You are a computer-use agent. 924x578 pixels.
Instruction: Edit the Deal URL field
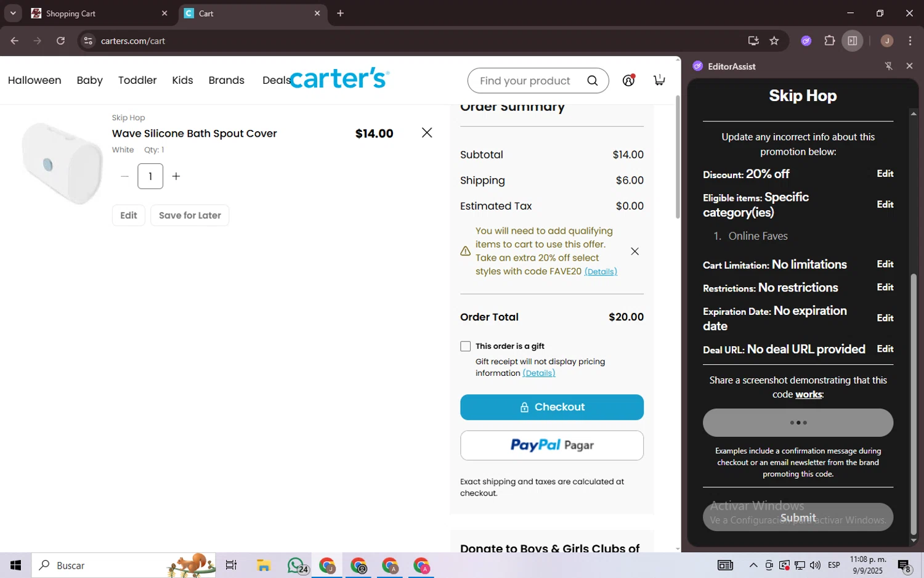click(885, 349)
